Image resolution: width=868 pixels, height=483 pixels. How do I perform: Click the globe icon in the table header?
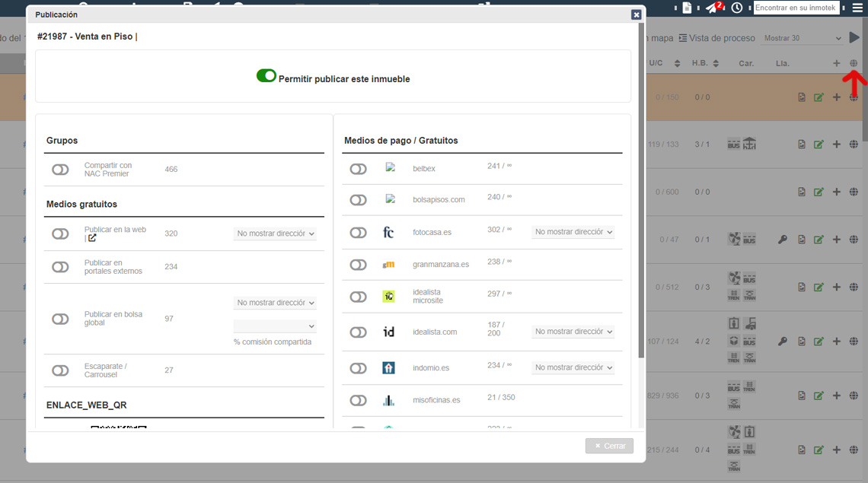click(x=854, y=63)
